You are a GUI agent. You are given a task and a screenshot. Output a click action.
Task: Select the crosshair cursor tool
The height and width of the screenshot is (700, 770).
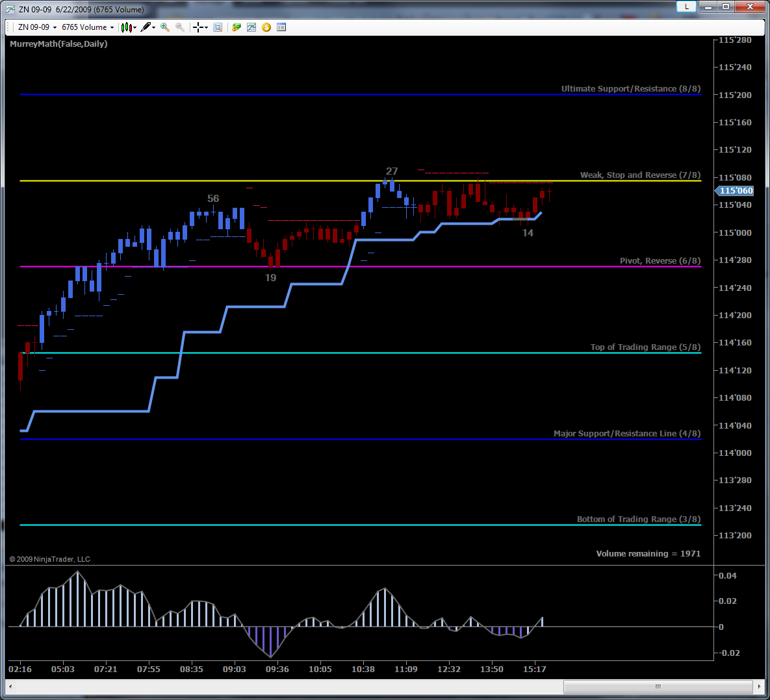pyautogui.click(x=198, y=27)
